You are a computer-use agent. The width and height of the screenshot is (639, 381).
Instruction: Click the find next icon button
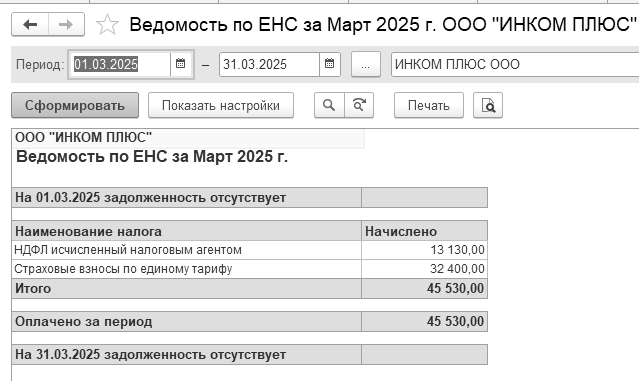[x=359, y=105]
